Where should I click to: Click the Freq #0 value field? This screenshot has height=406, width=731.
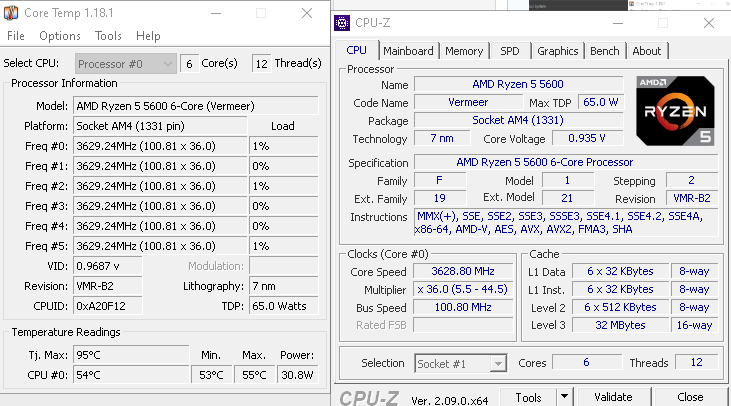160,146
